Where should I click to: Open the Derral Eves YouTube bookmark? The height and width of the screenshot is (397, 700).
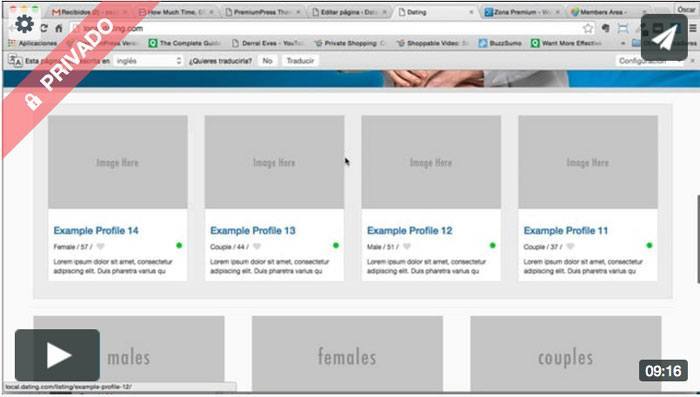(x=268, y=43)
